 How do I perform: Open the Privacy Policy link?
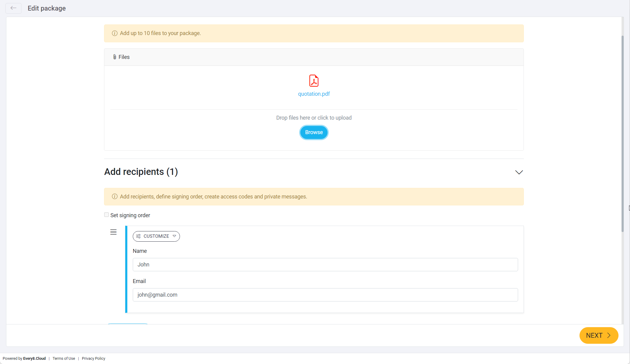tap(93, 359)
